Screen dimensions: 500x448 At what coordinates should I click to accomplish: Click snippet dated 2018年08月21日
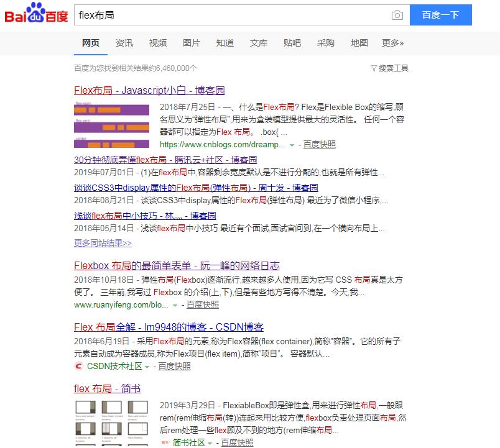point(231,201)
